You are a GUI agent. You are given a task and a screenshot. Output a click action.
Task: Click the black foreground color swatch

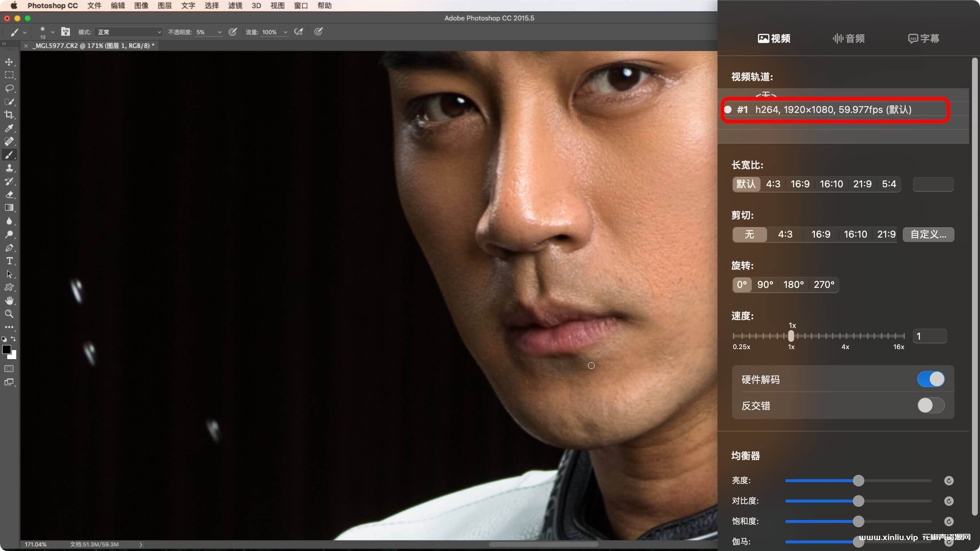[6, 349]
